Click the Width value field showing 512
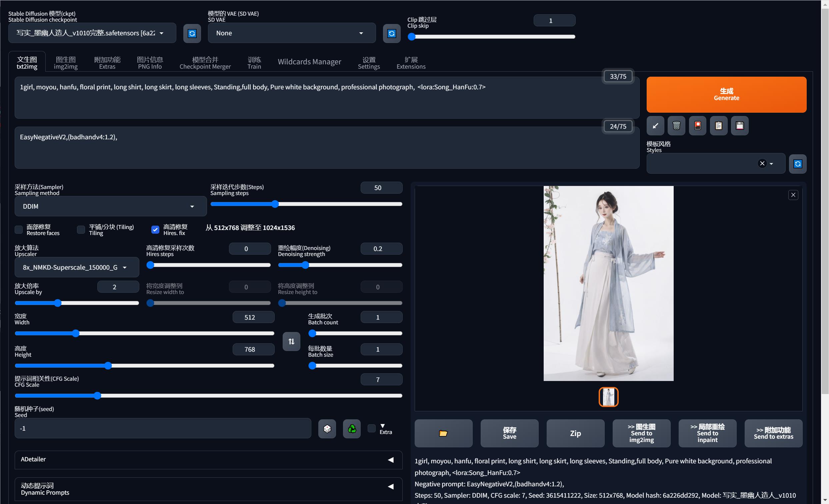The width and height of the screenshot is (829, 504). [253, 317]
